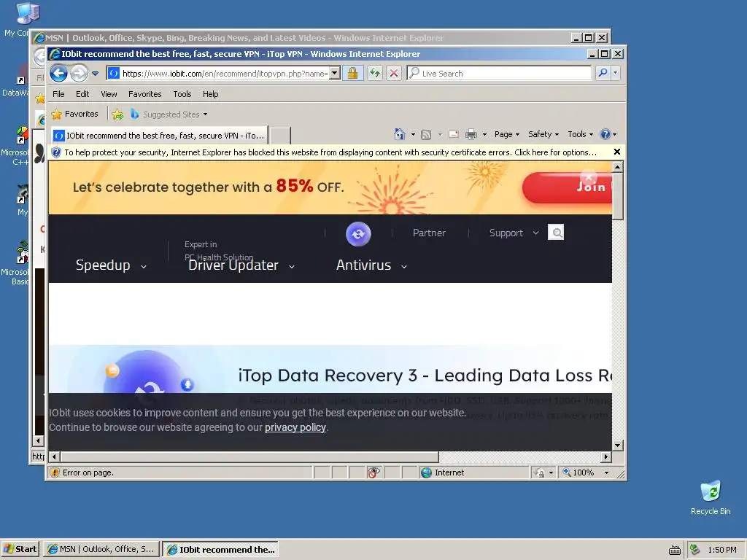Open the Favorites menu in menu bar
The width and height of the screenshot is (747, 560).
(145, 94)
